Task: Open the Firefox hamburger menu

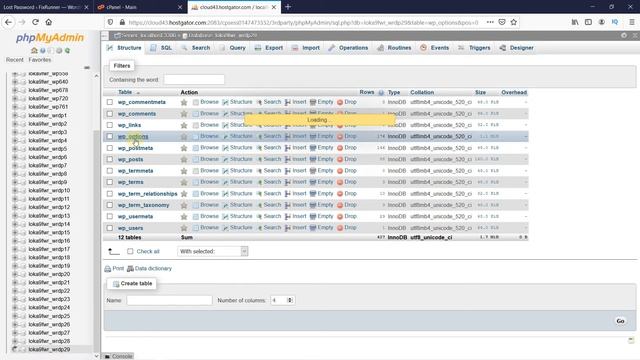Action: coord(631,22)
